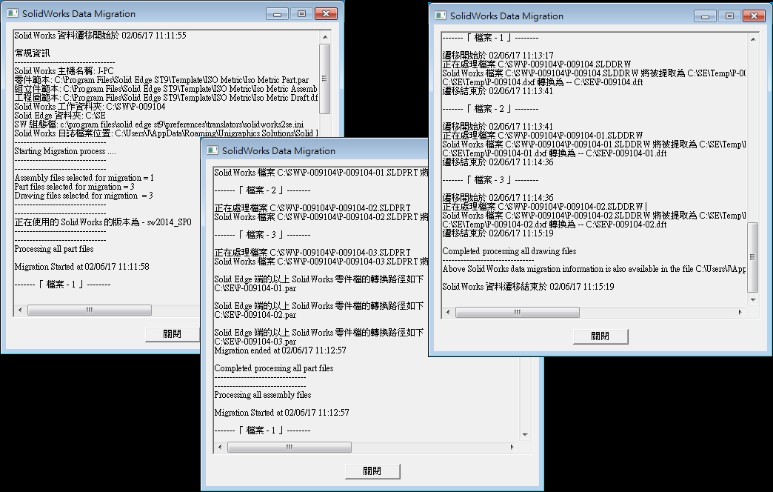Click the right window's title bar icon

(x=440, y=16)
